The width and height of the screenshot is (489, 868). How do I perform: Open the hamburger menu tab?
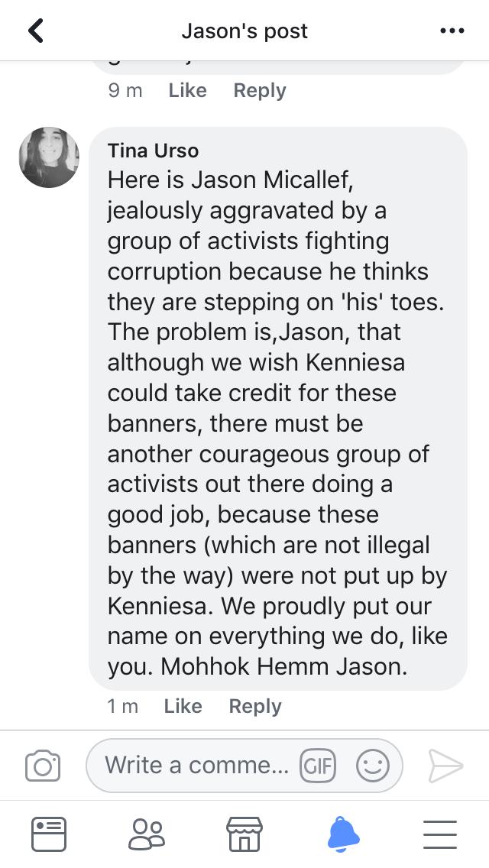click(440, 834)
